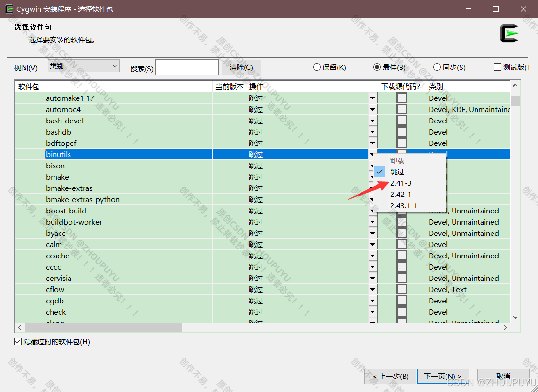Click the 清除(C) button
538x392 pixels.
click(241, 67)
